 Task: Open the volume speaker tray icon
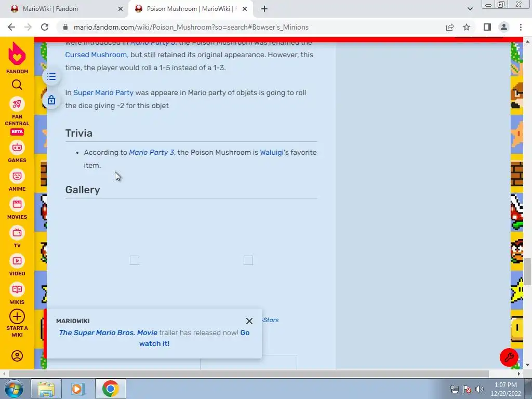click(x=480, y=389)
